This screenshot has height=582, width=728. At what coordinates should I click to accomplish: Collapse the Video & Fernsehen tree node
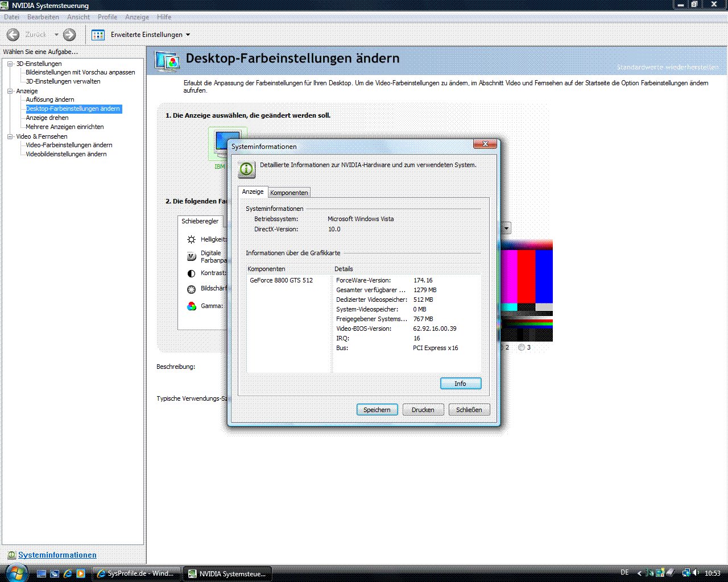pos(10,136)
